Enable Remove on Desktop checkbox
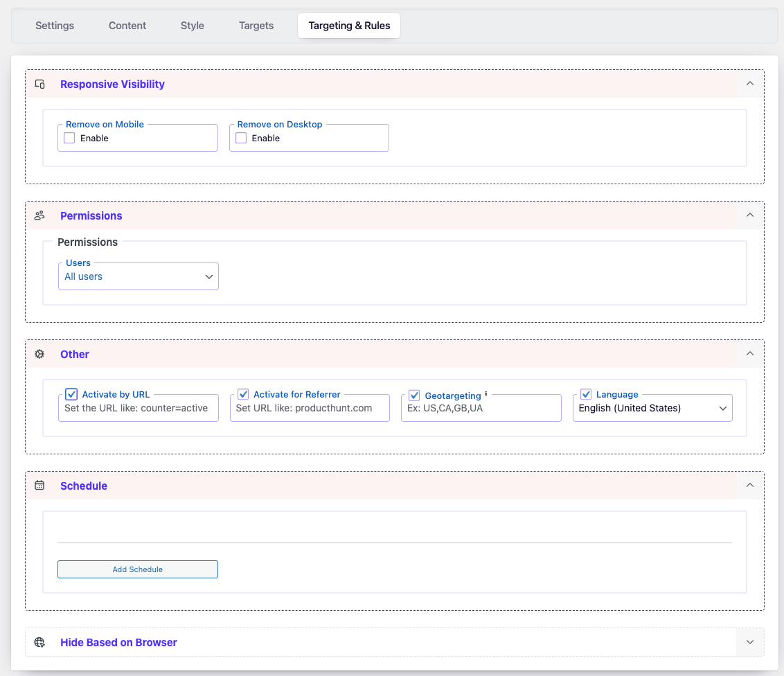The height and width of the screenshot is (676, 784). pyautogui.click(x=241, y=138)
